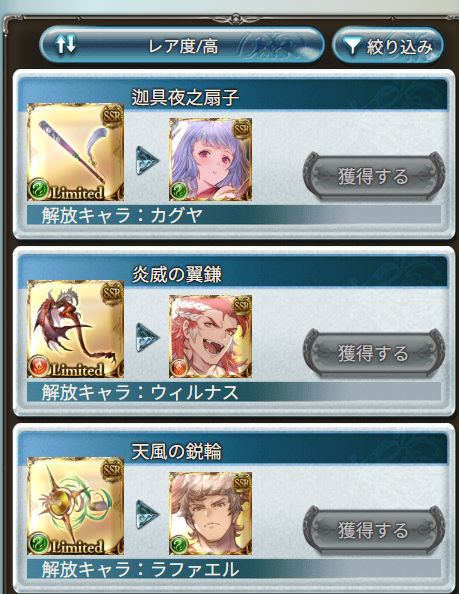Click the arrow icon between 迦具夜之扇子 and カグヤ
Screen dimensions: 459x594
coord(147,161)
